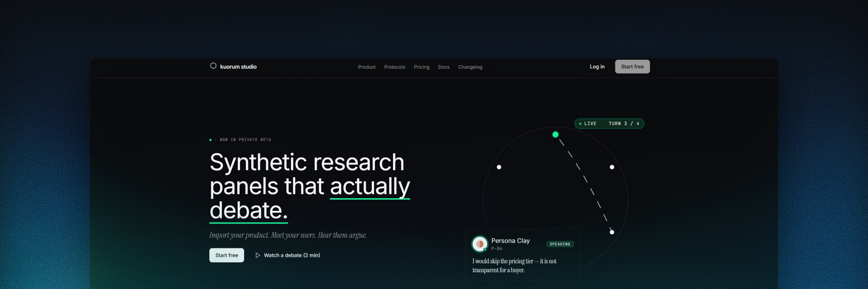The image size is (868, 289).
Task: View the Changelog page
Action: [x=470, y=67]
